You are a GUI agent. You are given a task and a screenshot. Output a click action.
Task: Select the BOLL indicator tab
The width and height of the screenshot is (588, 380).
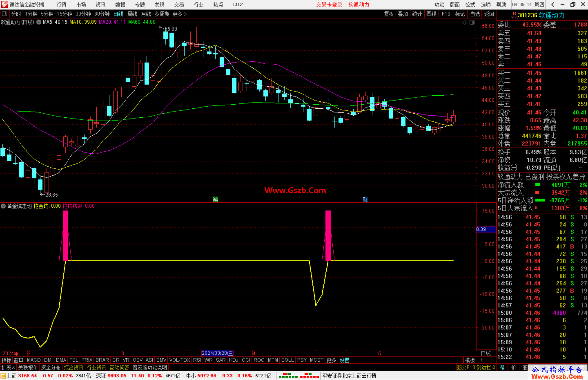click(x=288, y=360)
